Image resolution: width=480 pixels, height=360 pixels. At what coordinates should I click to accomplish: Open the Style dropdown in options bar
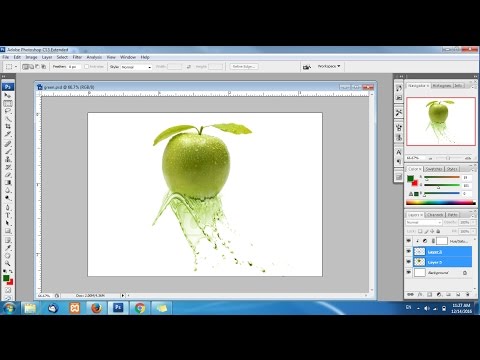(x=136, y=67)
